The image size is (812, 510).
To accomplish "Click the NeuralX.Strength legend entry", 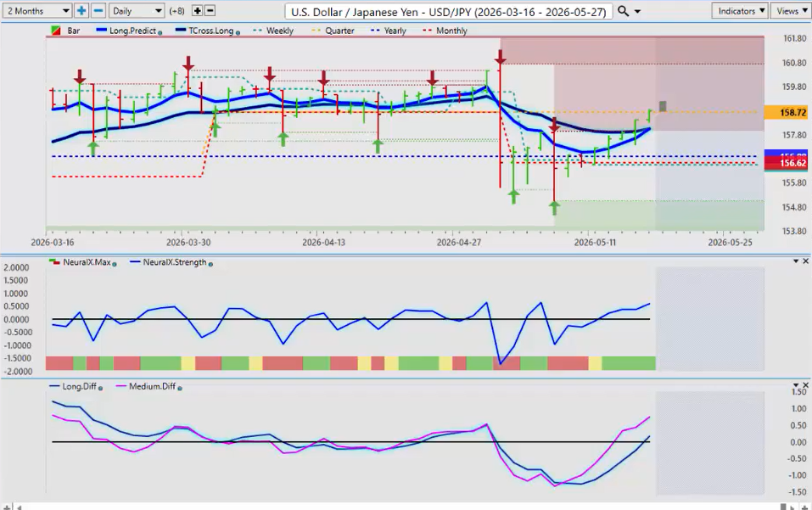I will 175,262.
